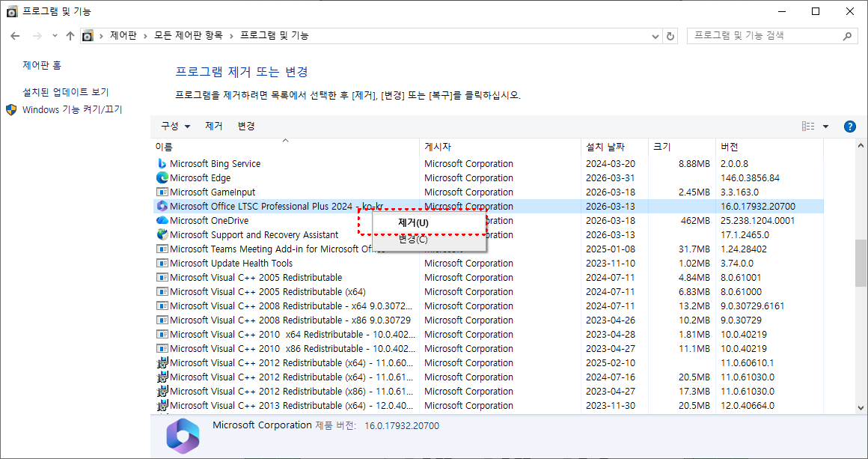
Task: Select the Microsoft OneDrive row name
Action: (x=210, y=220)
